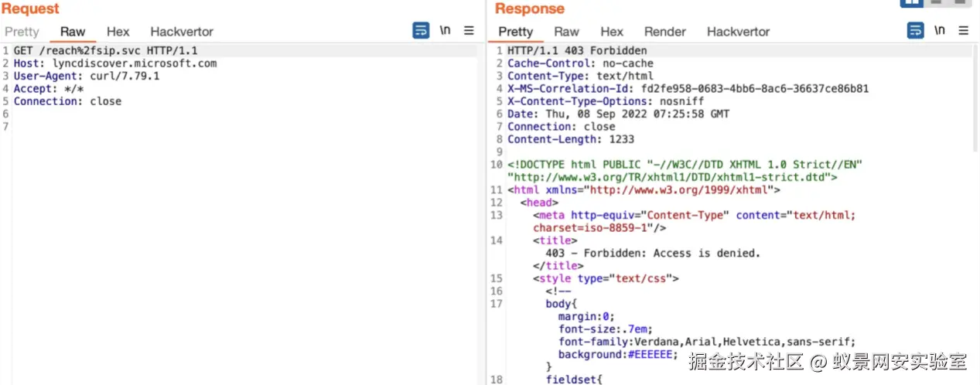Click the '<html xmlns=' tag line

pyautogui.click(x=644, y=189)
